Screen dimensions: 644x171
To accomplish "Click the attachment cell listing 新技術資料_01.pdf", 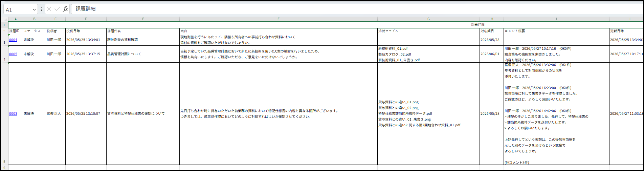I will pos(429,54).
